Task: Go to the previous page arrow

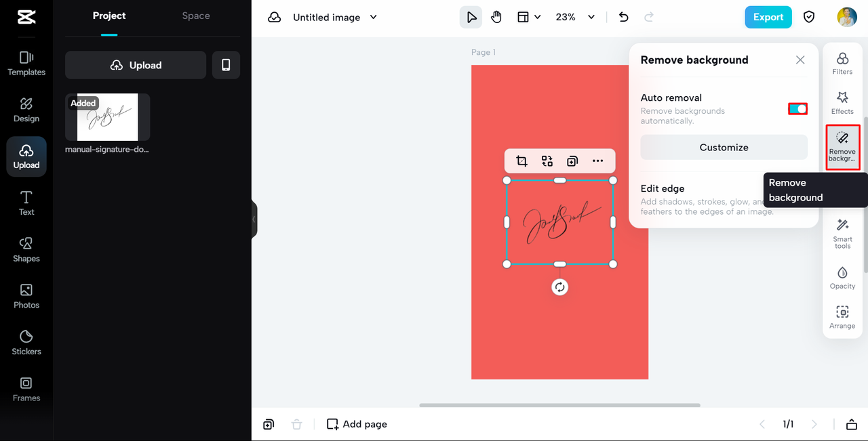Action: click(x=762, y=424)
